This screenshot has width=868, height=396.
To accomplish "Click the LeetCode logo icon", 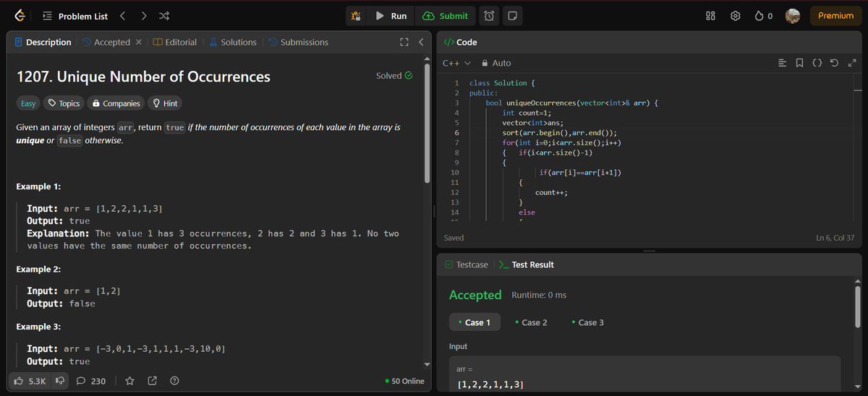I will pos(20,16).
